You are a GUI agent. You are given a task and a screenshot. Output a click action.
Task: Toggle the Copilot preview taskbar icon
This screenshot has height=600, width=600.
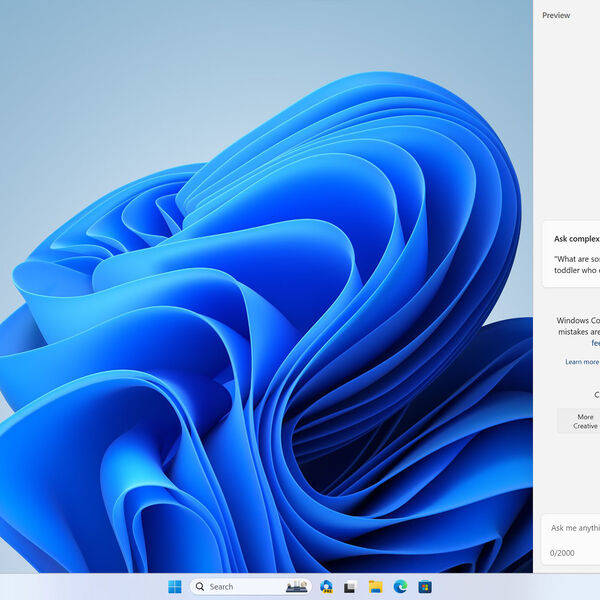(326, 587)
